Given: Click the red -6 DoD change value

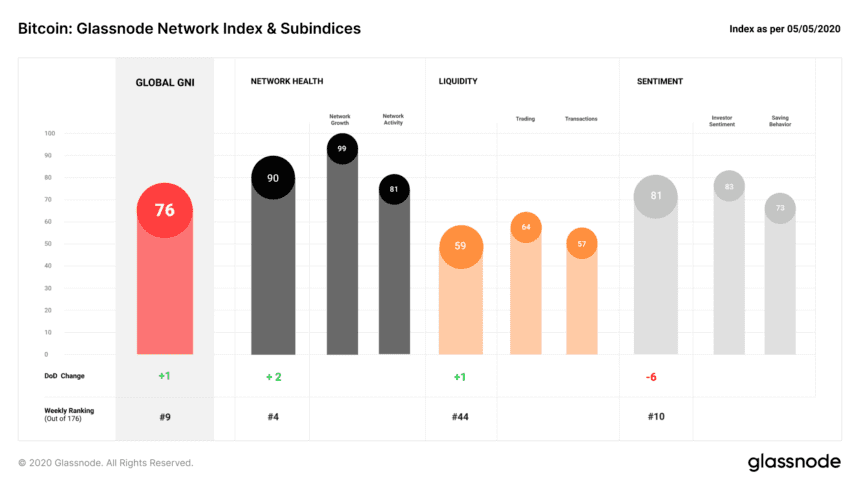Looking at the screenshot, I should tap(651, 377).
